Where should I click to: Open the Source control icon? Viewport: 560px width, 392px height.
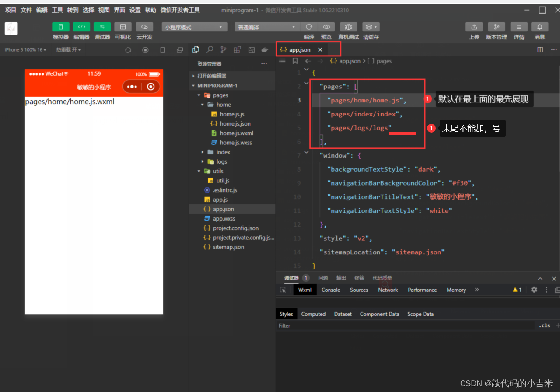click(x=224, y=50)
